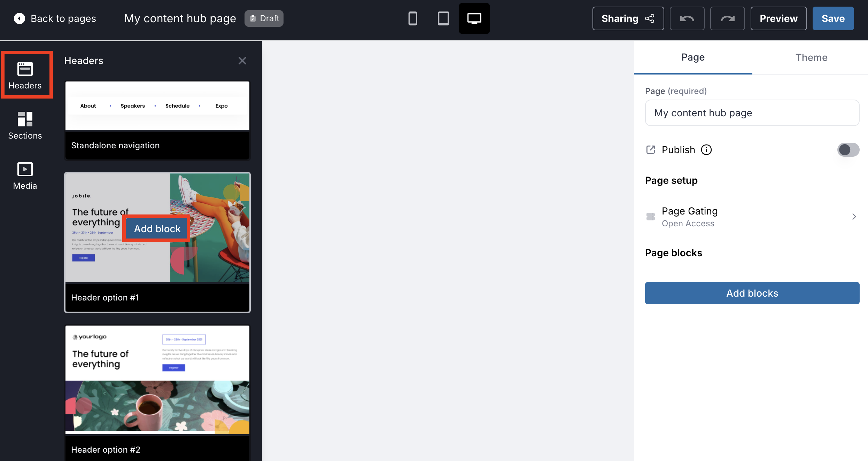Open the Media panel in sidebar
The image size is (868, 461).
tap(25, 176)
